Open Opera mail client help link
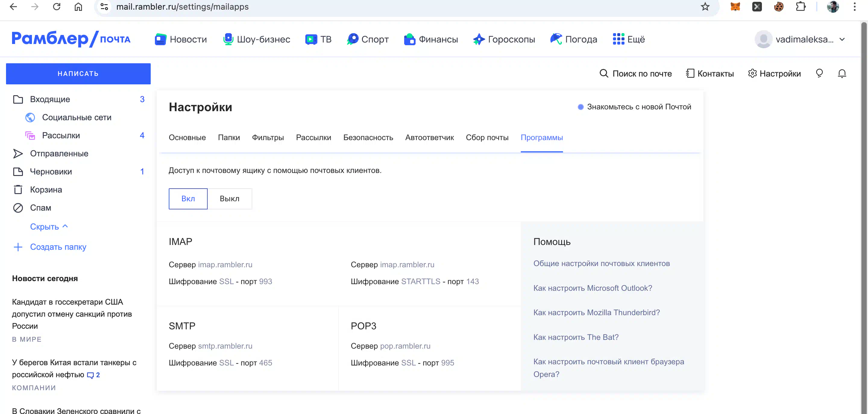This screenshot has width=868, height=414. coord(609,368)
